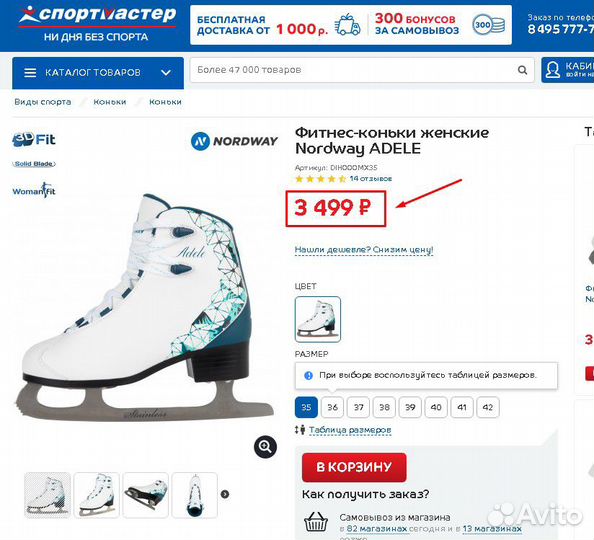The width and height of the screenshot is (594, 540).
Task: Go to Виды спорта breadcrumb
Action: coord(43,102)
